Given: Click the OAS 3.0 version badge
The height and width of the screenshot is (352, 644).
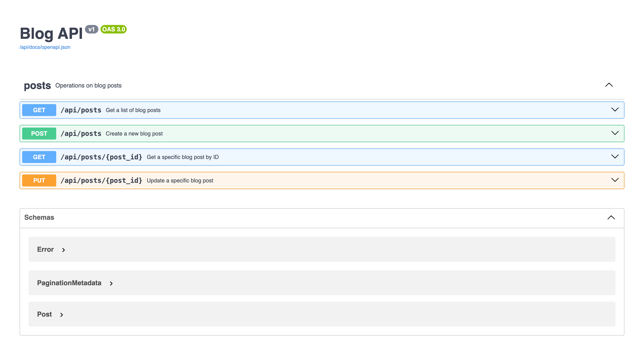Looking at the screenshot, I should (x=114, y=29).
